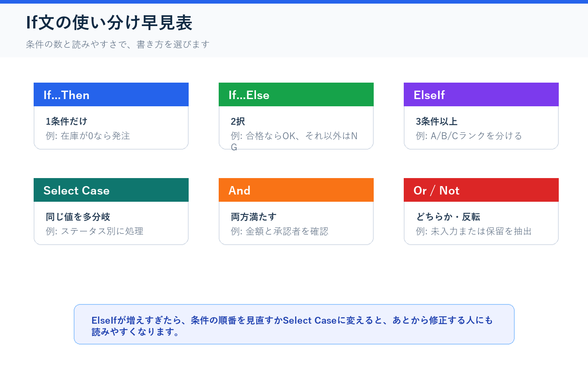
Task: Select the example '例: ステータス別に処理'
Action: [x=95, y=231]
